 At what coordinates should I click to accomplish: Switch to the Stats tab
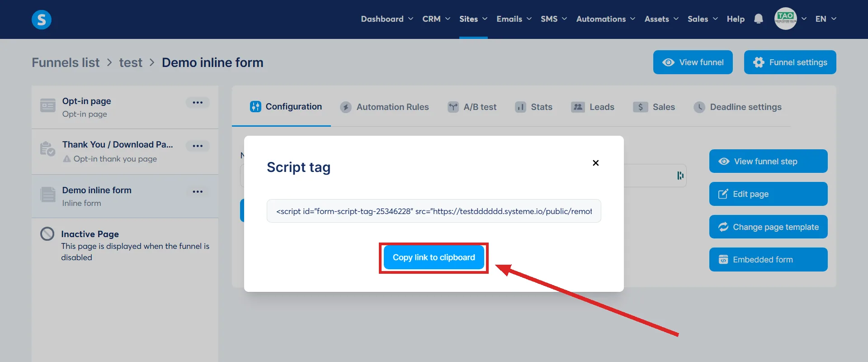(x=533, y=107)
